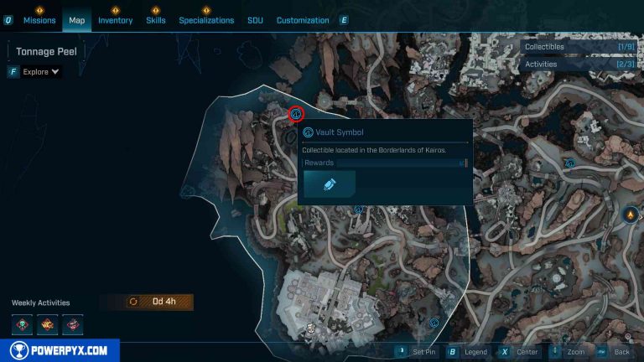The width and height of the screenshot is (644, 362).
Task: Click the Set Pin button
Action: 423,352
